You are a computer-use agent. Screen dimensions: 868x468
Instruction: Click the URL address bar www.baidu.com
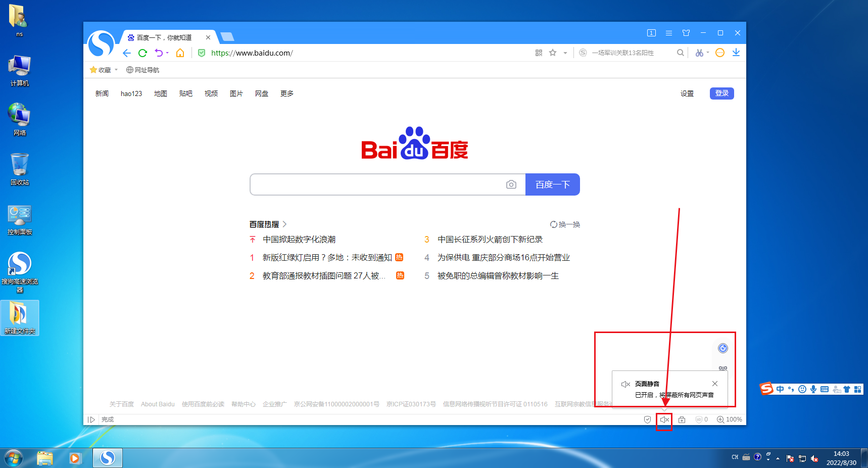(252, 53)
